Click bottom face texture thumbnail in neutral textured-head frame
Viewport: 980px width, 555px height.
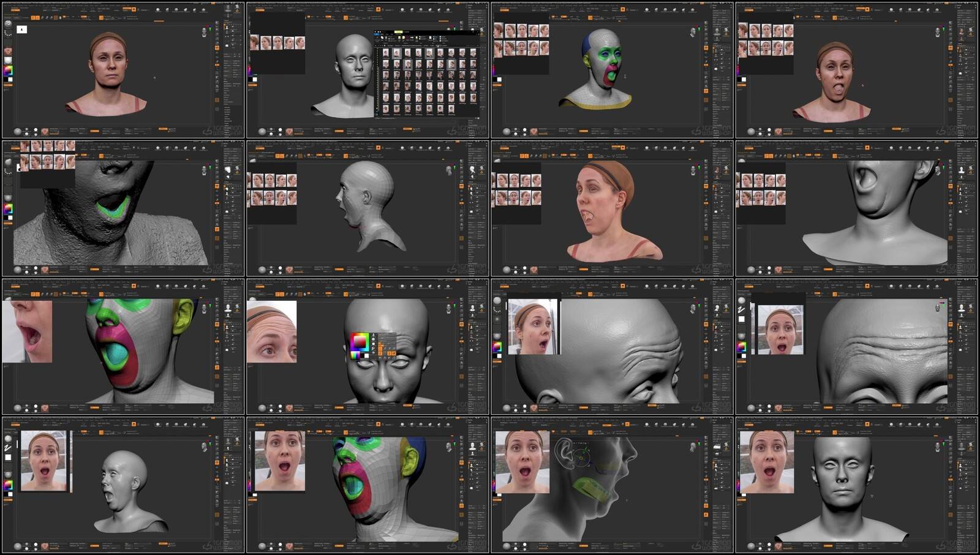[x=44, y=132]
